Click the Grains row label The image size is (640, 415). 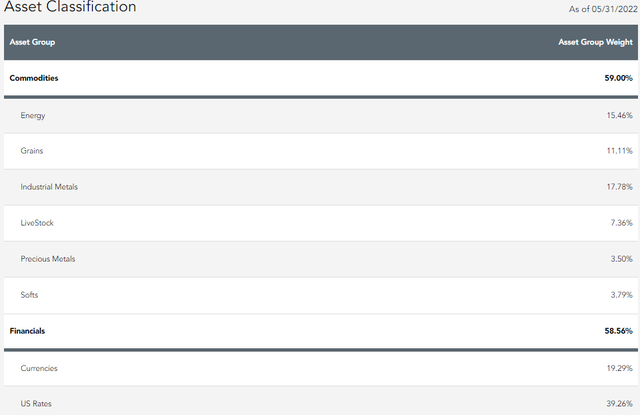32,151
